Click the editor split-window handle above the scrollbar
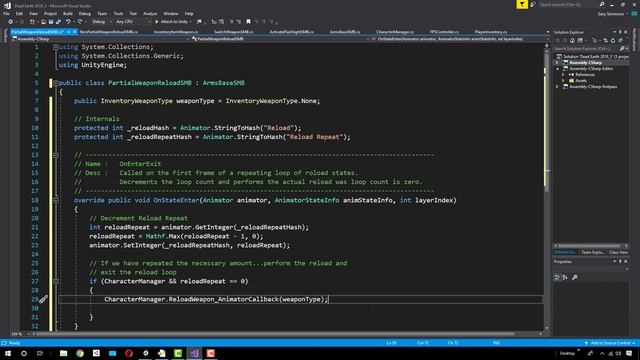The width and height of the screenshot is (640, 360). [547, 45]
